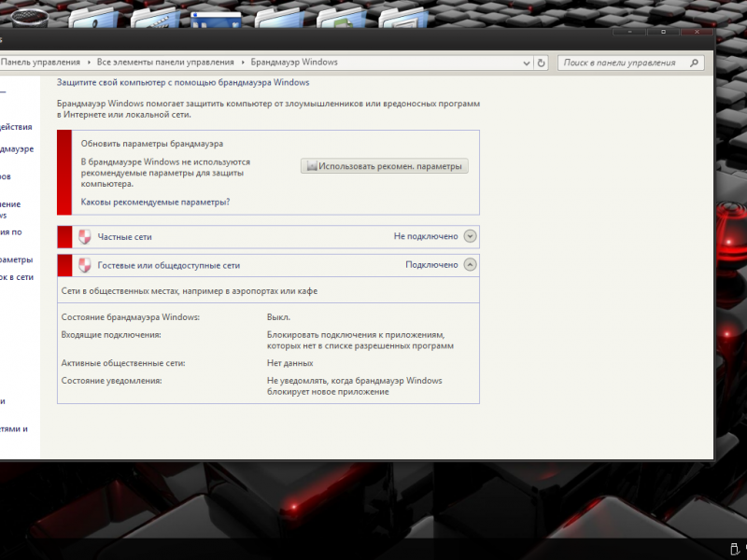Open the blue window dock icon
Screen dimensions: 747x560
(x=216, y=20)
